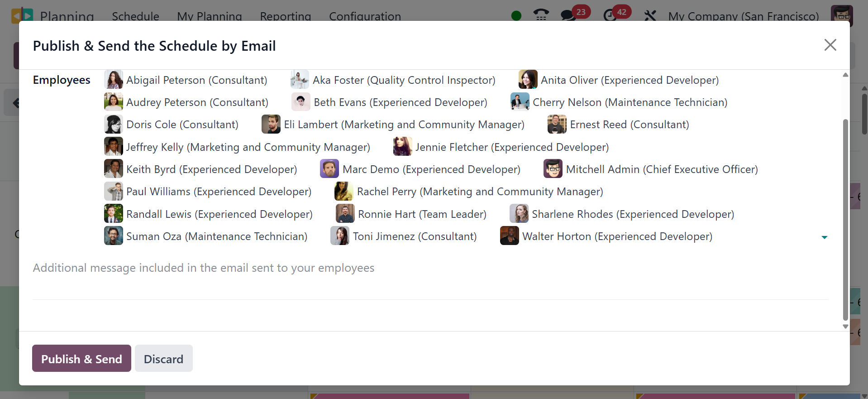This screenshot has height=399, width=868.
Task: Click the Publish & Send button
Action: [x=81, y=358]
